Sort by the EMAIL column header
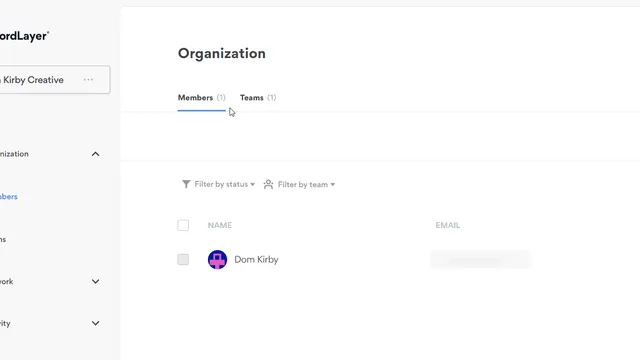The width and height of the screenshot is (640, 360). tap(448, 225)
